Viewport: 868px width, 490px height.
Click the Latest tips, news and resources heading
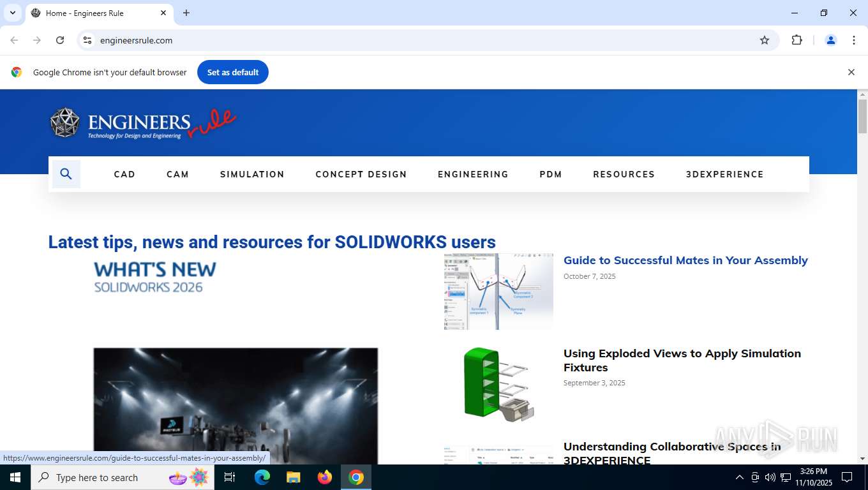point(272,242)
